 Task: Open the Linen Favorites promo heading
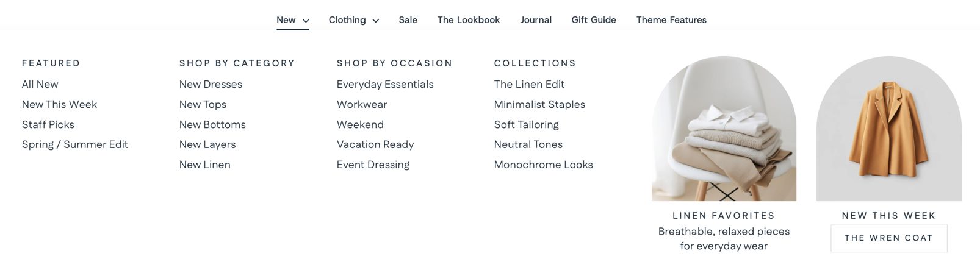(724, 216)
